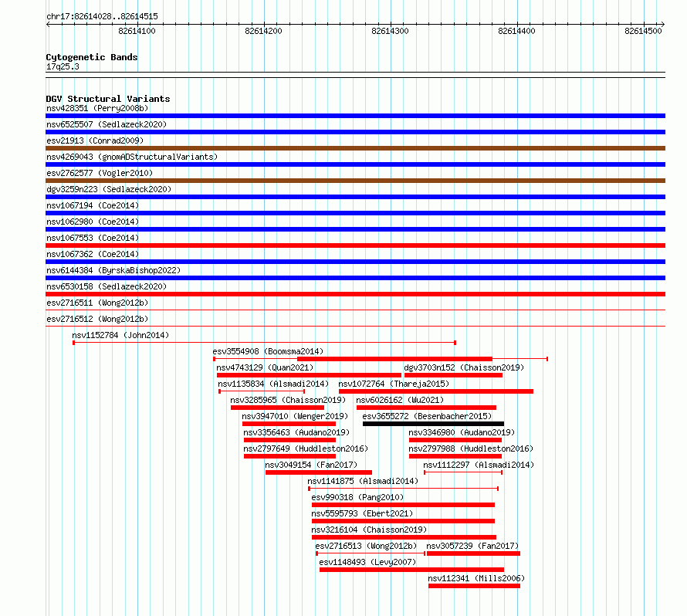Click esv2716511 (Wong2012b) label
Screen dimensions: 687x616
pyautogui.click(x=97, y=303)
